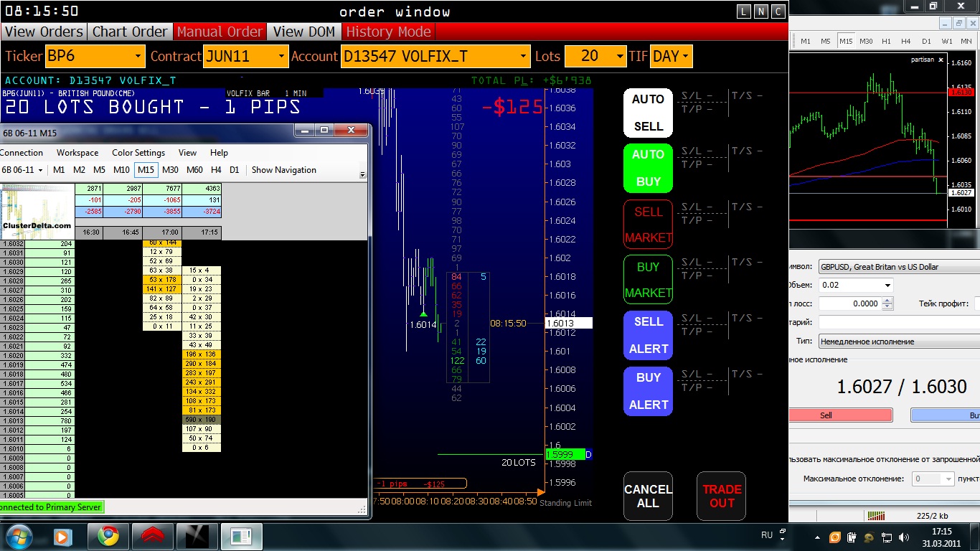Open Workspace menu in ClusterDelta window

pyautogui.click(x=77, y=153)
